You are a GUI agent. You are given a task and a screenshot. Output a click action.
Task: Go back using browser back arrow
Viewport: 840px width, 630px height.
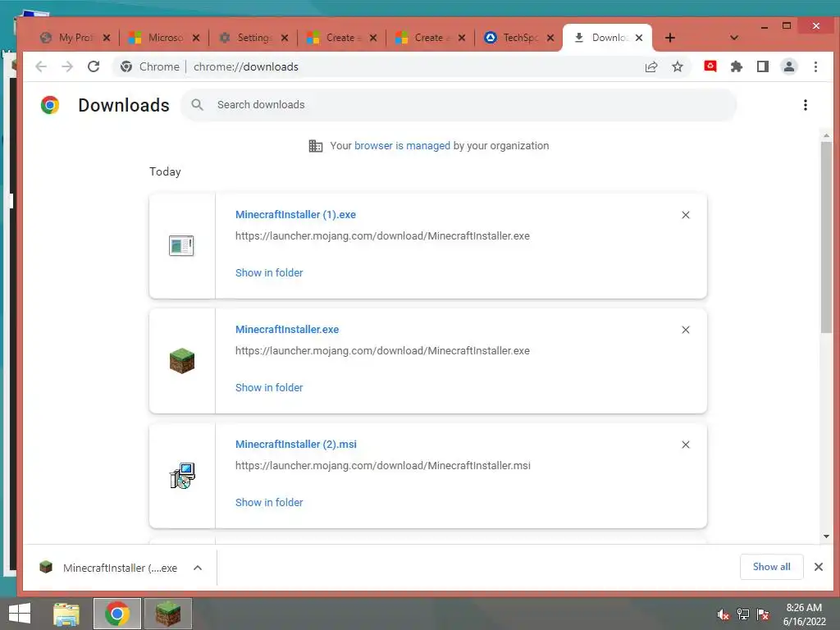(41, 66)
